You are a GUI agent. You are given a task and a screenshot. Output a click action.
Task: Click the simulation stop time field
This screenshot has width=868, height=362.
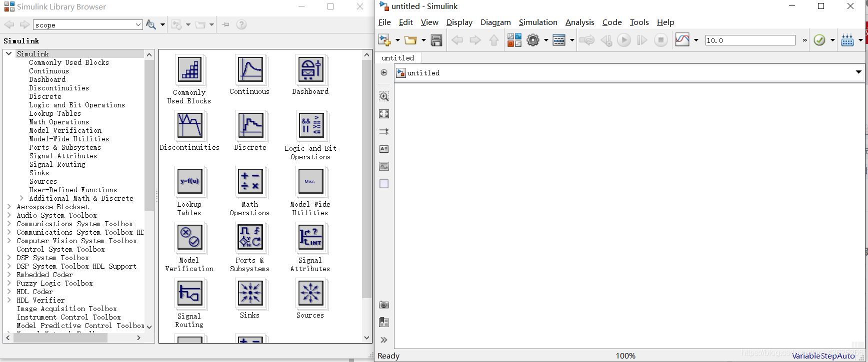(750, 40)
